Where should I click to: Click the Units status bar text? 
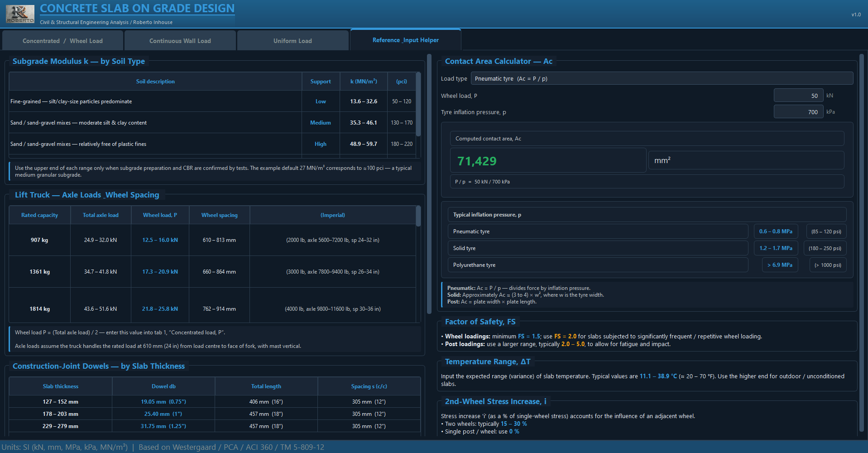163,447
